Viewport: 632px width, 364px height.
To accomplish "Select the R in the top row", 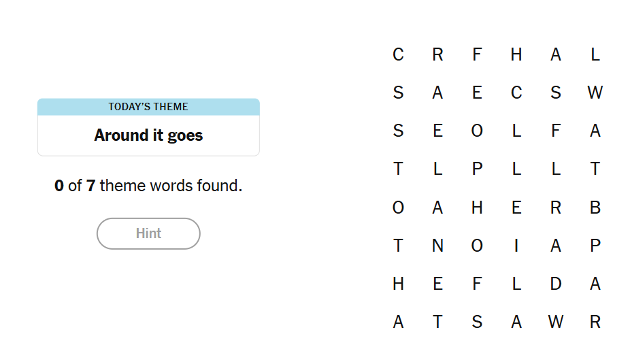I will click(x=437, y=55).
